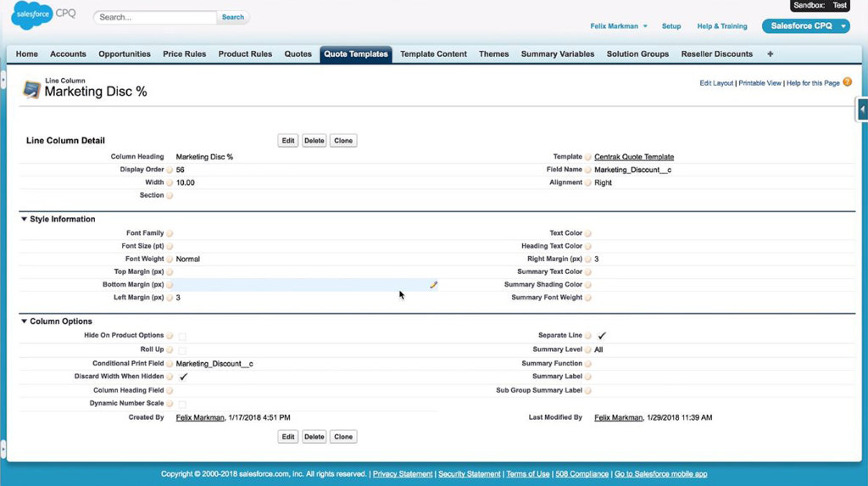Click the help bubble next to Field Name
Screen dimensions: 868x486
click(x=588, y=170)
